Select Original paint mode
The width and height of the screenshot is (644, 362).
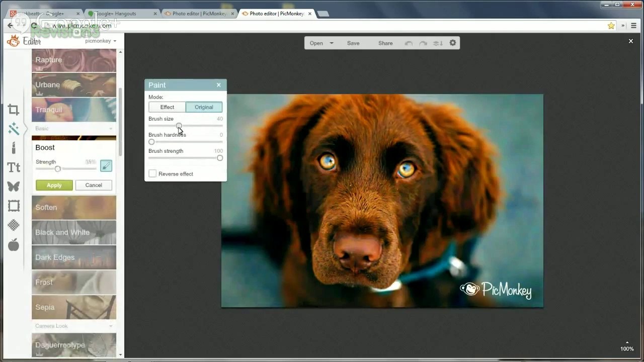coord(204,107)
